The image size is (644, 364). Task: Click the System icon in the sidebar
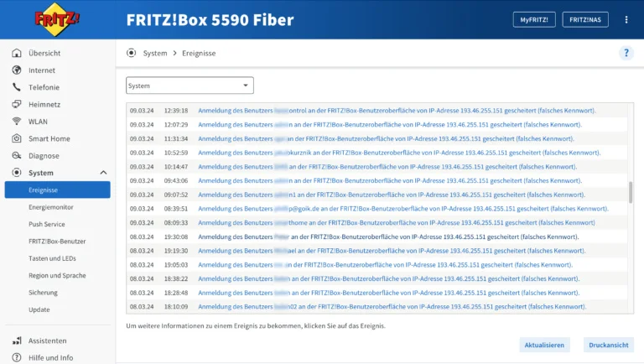[17, 173]
